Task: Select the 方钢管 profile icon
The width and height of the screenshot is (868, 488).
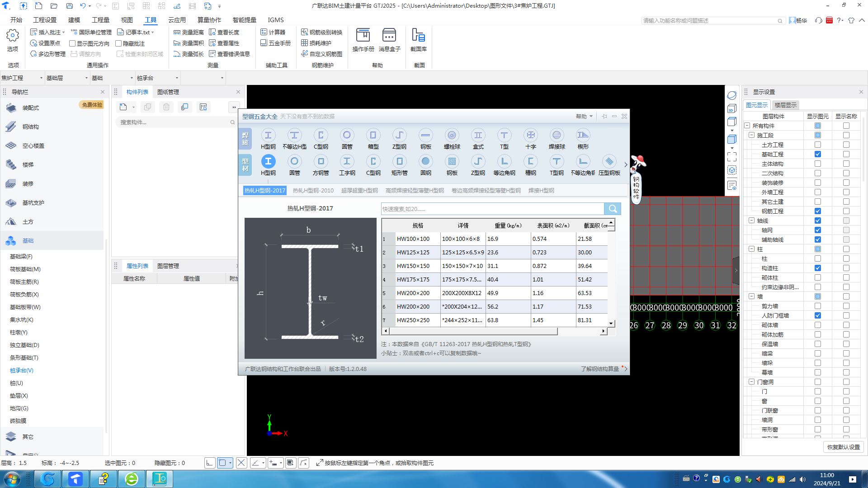Action: 321,165
